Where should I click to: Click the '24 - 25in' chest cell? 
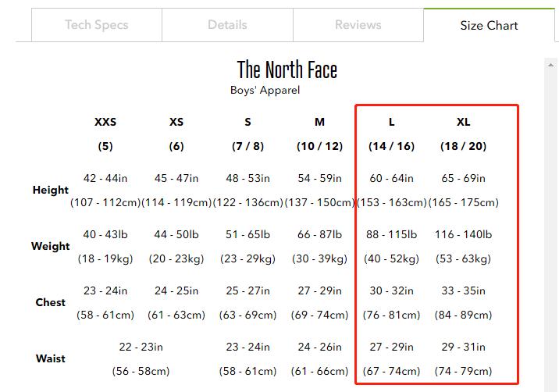coord(176,290)
